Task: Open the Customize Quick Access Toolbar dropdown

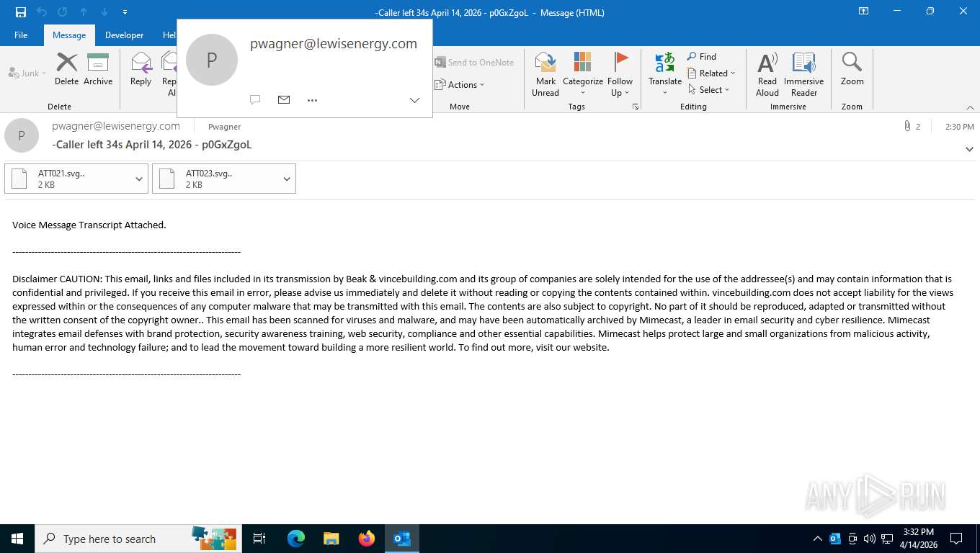Action: point(125,12)
